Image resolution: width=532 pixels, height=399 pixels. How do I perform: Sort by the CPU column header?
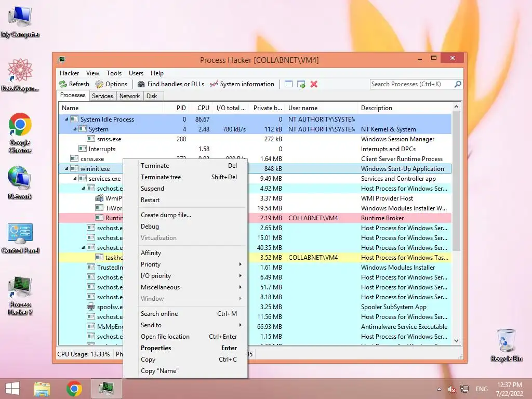click(x=201, y=108)
